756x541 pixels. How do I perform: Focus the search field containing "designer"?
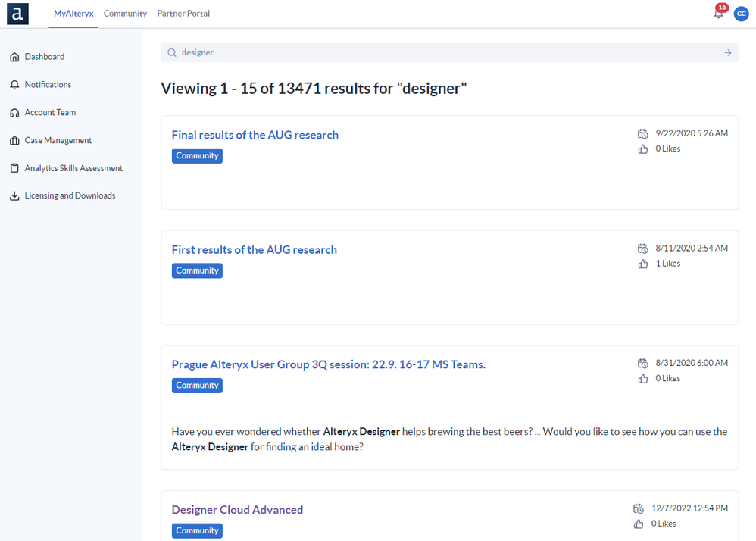pyautogui.click(x=449, y=52)
